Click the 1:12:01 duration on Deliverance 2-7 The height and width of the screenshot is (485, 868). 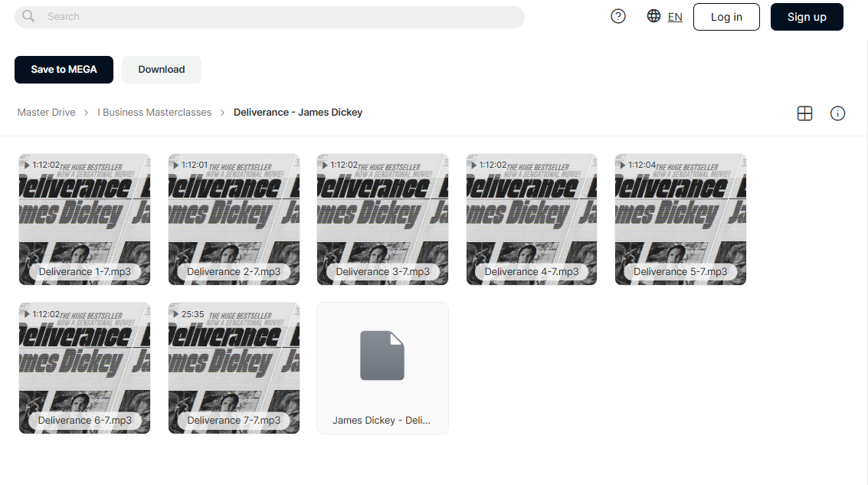click(195, 165)
